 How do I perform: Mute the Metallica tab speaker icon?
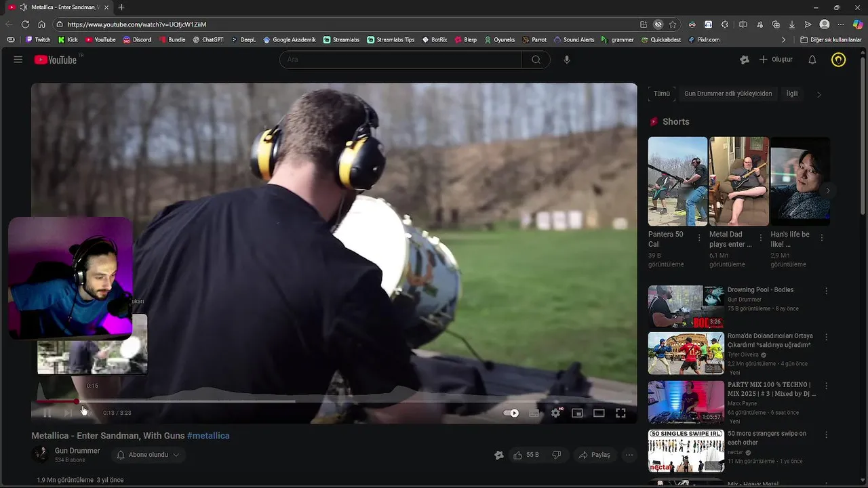pyautogui.click(x=24, y=7)
